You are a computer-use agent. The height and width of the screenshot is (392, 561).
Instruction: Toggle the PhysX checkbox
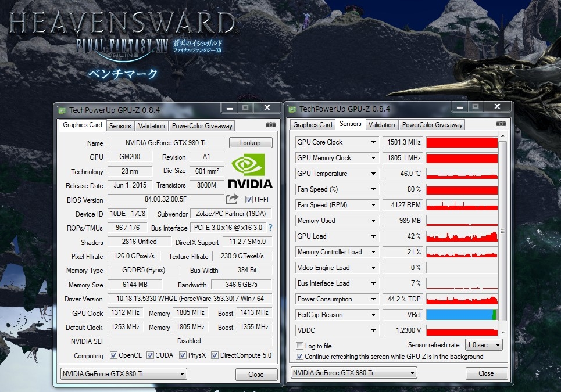point(183,355)
